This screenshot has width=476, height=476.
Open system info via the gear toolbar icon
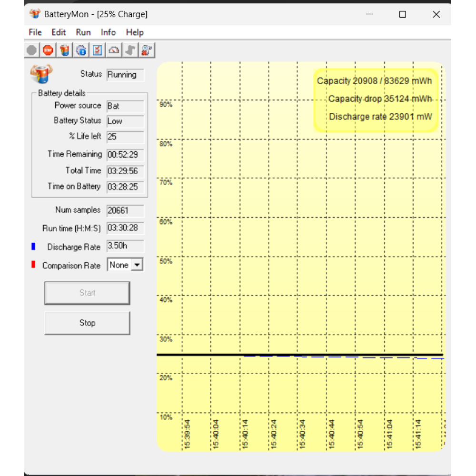[81, 50]
